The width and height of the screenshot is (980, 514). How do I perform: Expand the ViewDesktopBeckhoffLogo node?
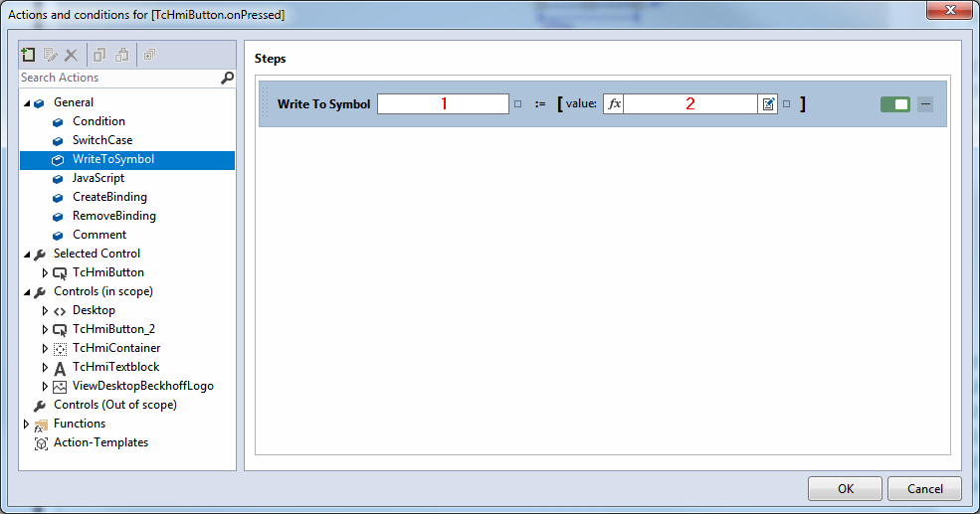point(45,386)
